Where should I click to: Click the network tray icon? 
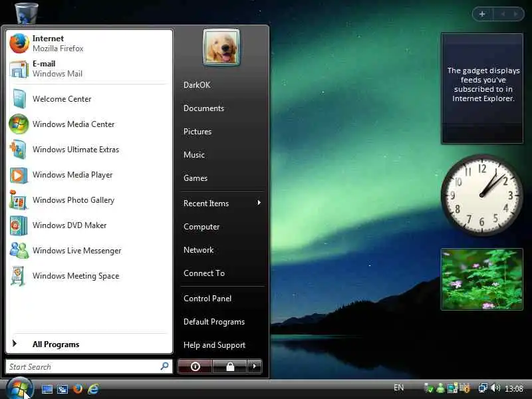tap(483, 388)
